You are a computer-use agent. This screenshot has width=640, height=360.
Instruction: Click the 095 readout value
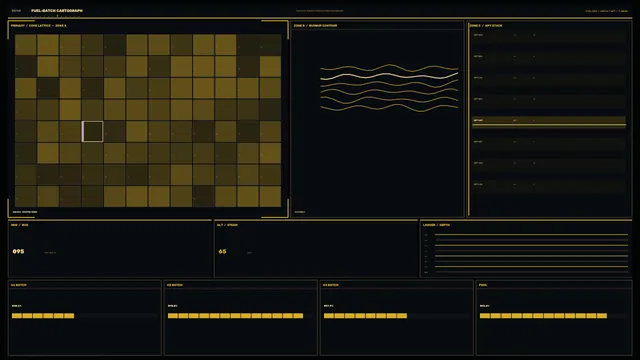18,251
